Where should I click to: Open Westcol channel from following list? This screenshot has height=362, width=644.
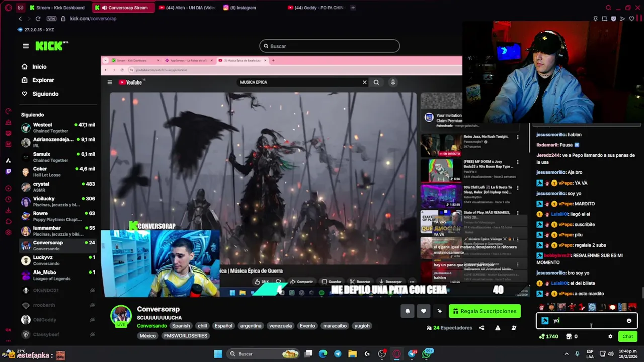click(58, 128)
